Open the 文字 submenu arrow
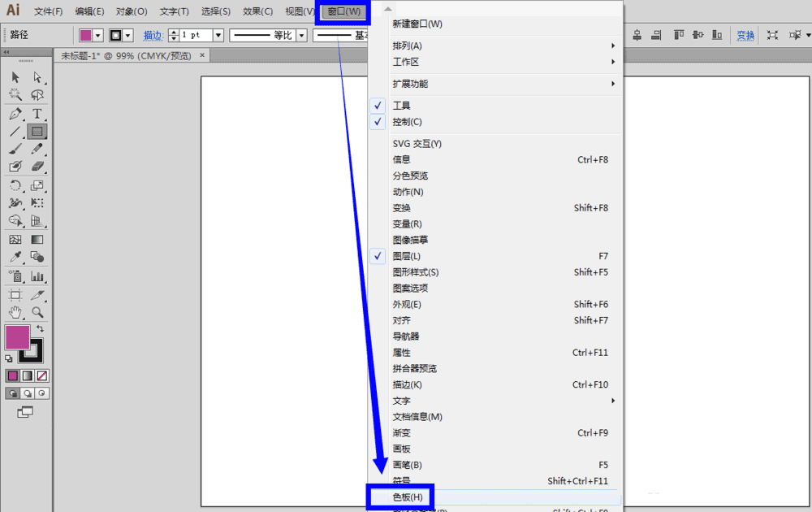Image resolution: width=812 pixels, height=512 pixels. tap(614, 400)
